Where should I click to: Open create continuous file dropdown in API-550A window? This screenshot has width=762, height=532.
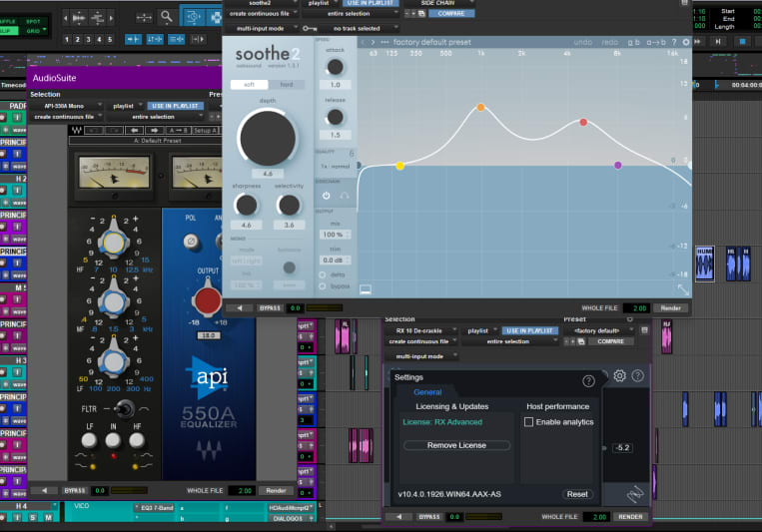pyautogui.click(x=68, y=117)
